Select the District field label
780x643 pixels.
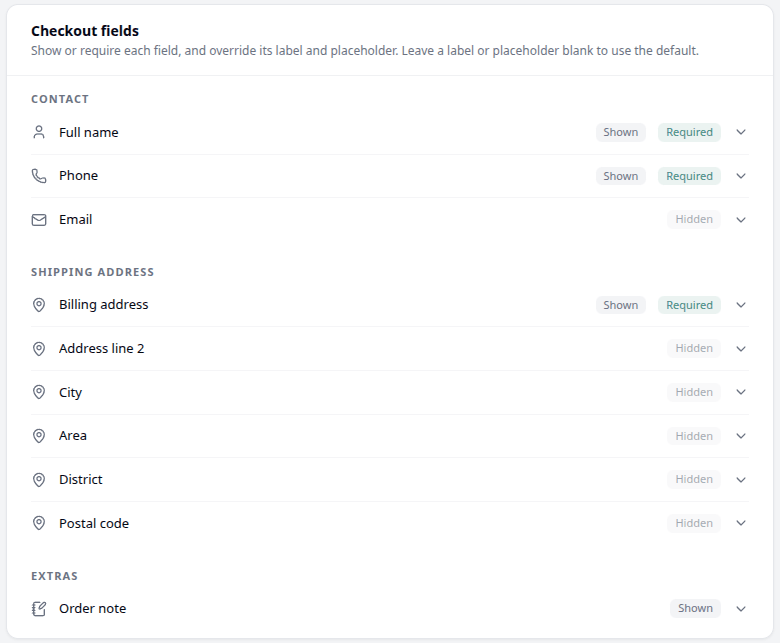pyautogui.click(x=81, y=479)
